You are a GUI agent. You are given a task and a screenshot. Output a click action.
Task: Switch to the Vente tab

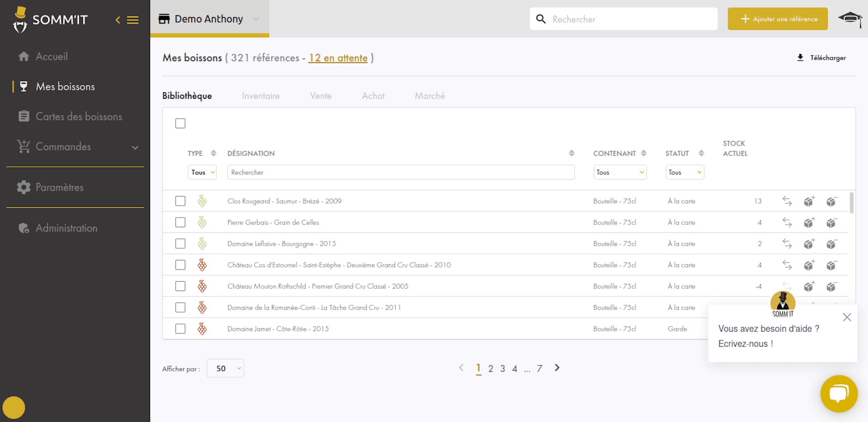(x=320, y=96)
